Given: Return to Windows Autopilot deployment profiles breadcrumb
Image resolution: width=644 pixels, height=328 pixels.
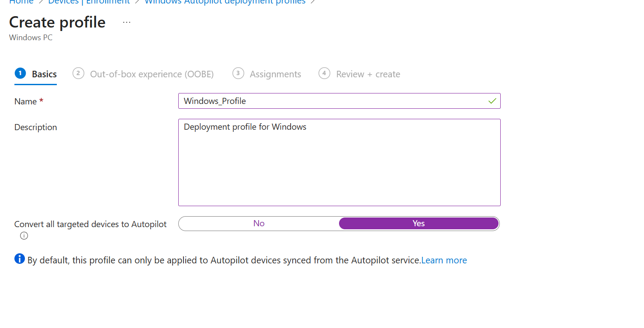Looking at the screenshot, I should click(225, 2).
